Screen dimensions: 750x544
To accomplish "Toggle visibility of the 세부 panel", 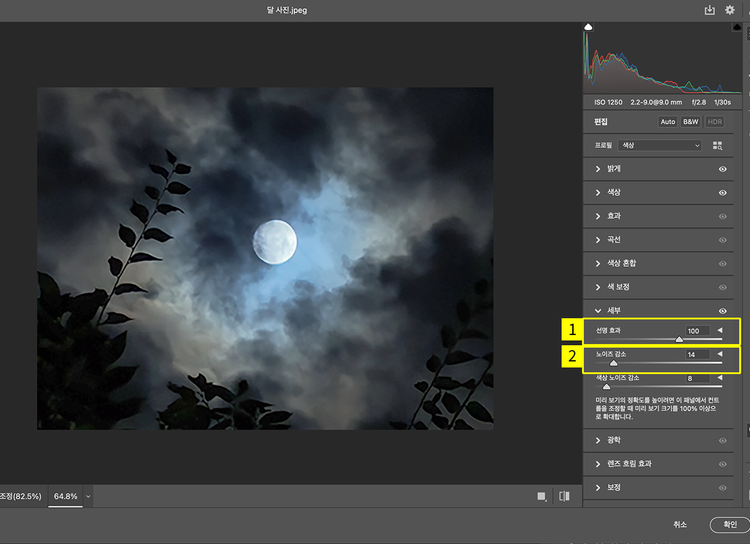I will tap(722, 311).
